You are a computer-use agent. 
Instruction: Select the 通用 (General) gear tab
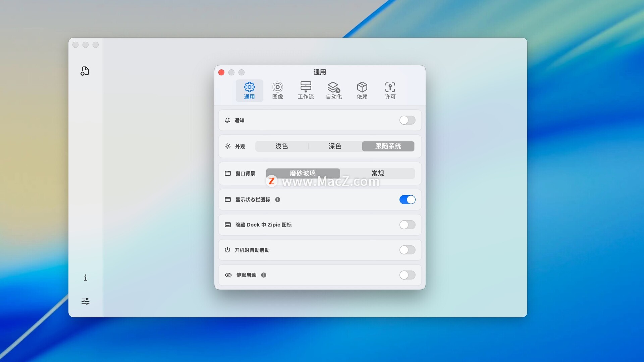pos(249,90)
